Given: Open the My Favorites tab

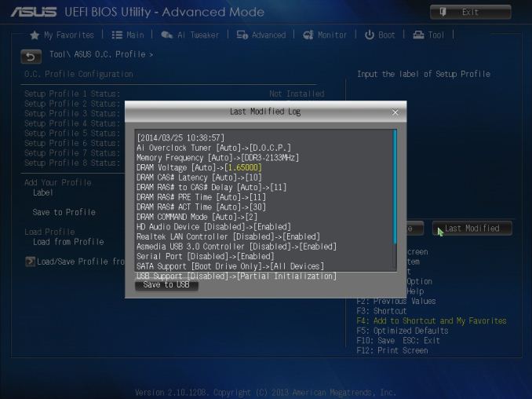Looking at the screenshot, I should point(62,35).
